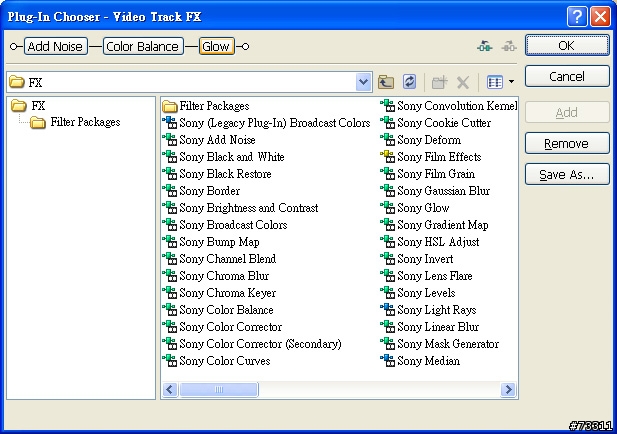Click the Sony Border plug-in icon
The height and width of the screenshot is (434, 617).
tap(170, 190)
